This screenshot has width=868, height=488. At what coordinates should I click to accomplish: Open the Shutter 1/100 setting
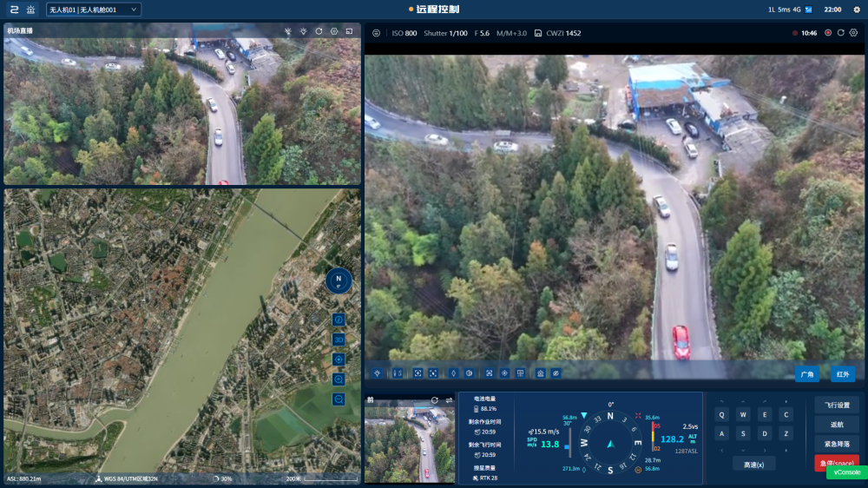tap(445, 33)
